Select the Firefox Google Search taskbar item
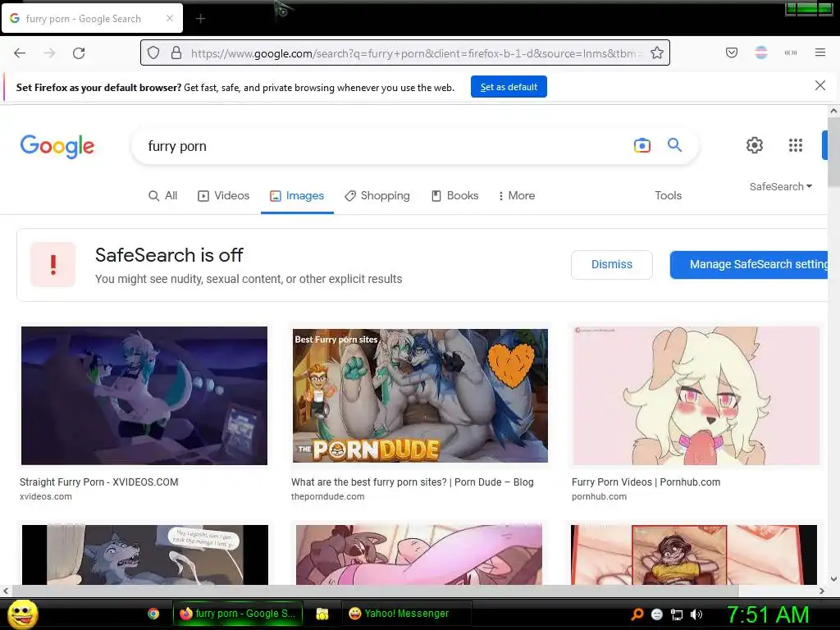Screen dimensions: 840x630 [237, 614]
